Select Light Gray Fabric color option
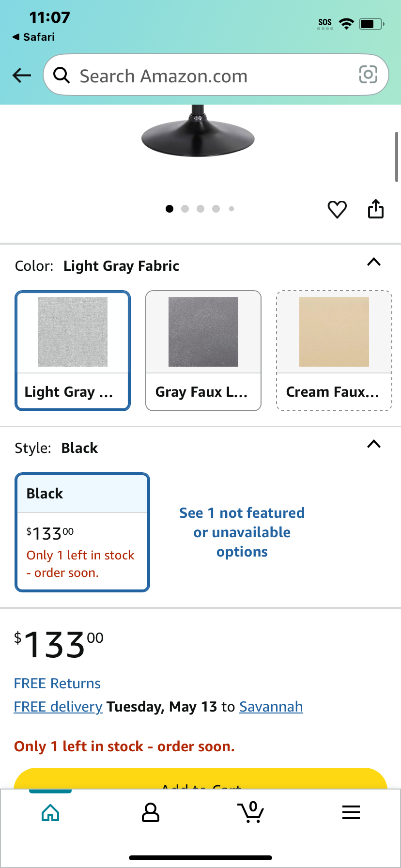 point(73,351)
